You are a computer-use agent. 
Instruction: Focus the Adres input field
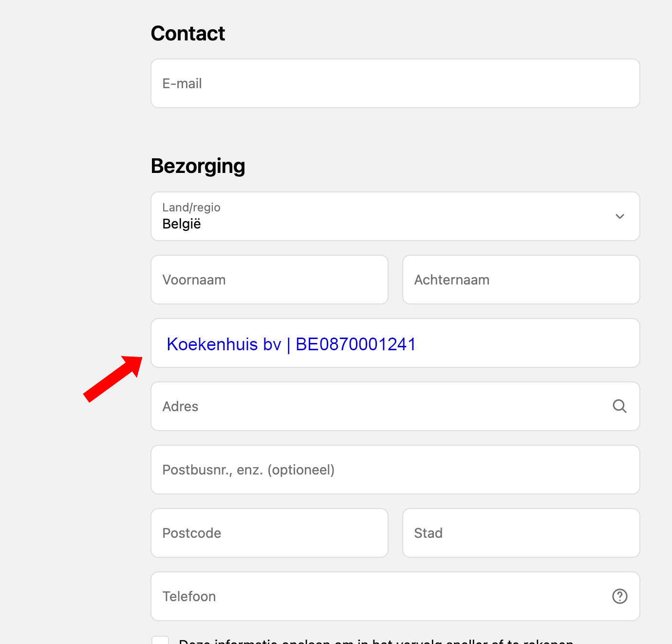pos(380,406)
